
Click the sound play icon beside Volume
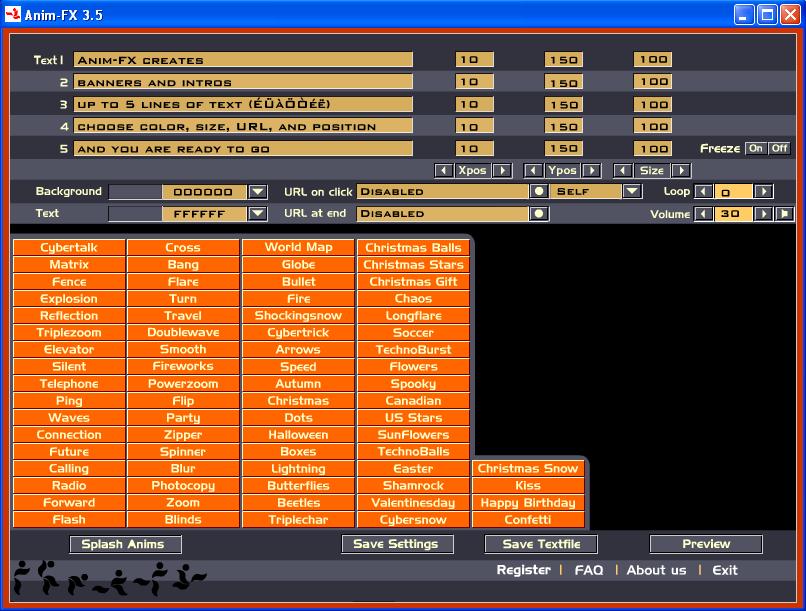[x=784, y=214]
